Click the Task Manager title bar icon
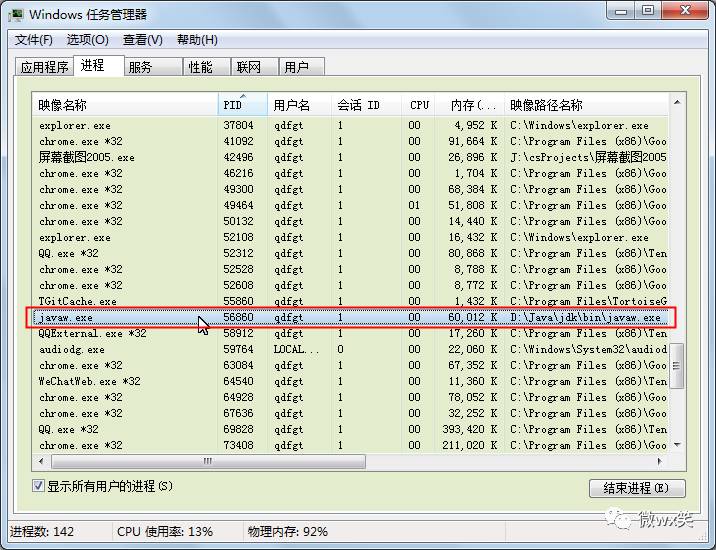 (x=16, y=14)
